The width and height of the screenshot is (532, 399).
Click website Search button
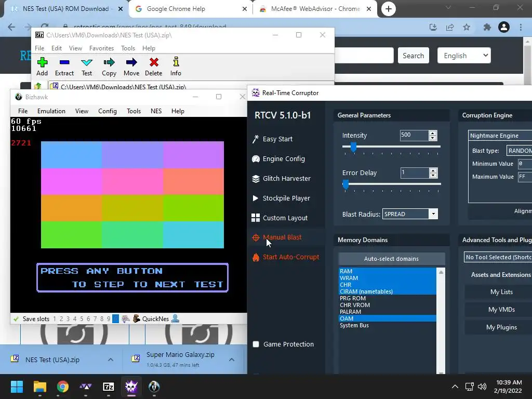413,56
